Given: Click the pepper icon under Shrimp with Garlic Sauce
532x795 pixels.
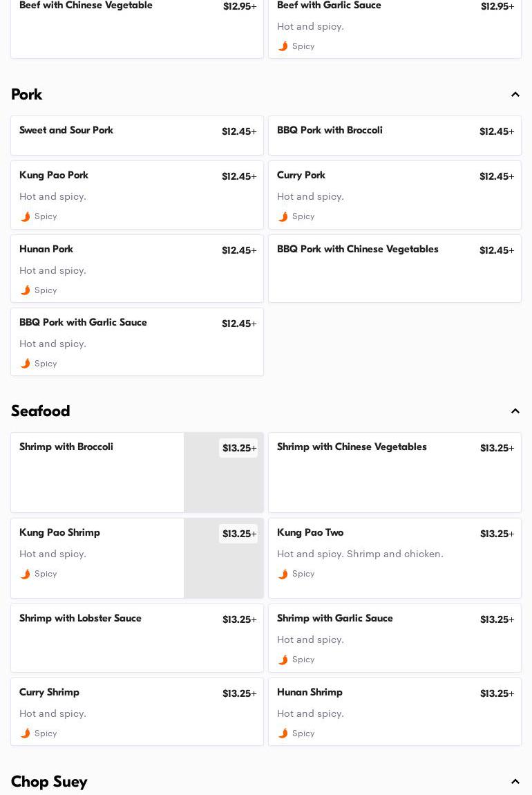Looking at the screenshot, I should click(283, 660).
